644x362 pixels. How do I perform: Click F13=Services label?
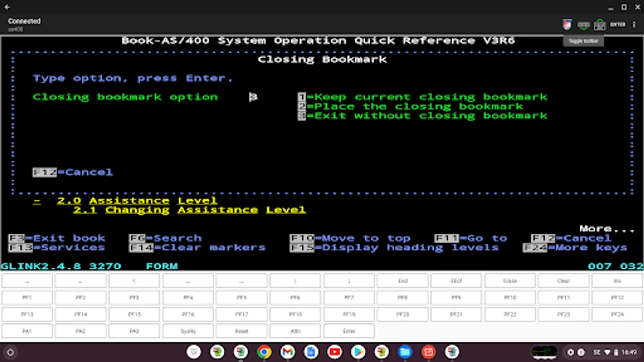pos(57,247)
